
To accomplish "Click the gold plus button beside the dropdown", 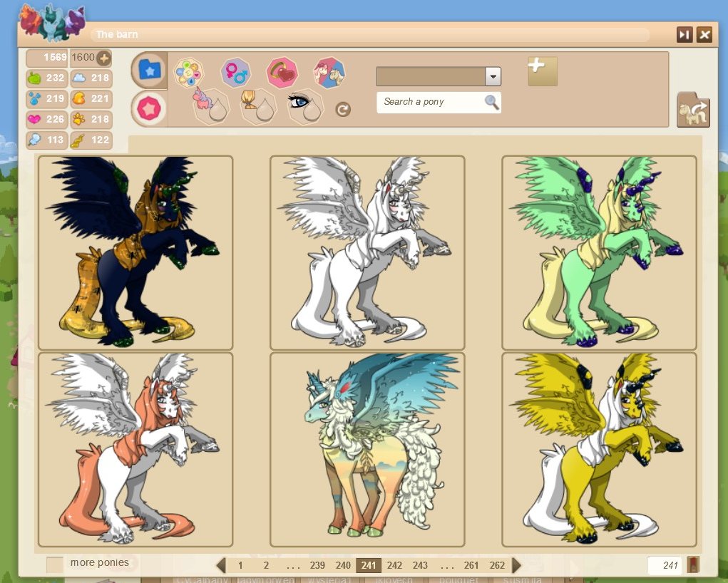I will click(543, 71).
